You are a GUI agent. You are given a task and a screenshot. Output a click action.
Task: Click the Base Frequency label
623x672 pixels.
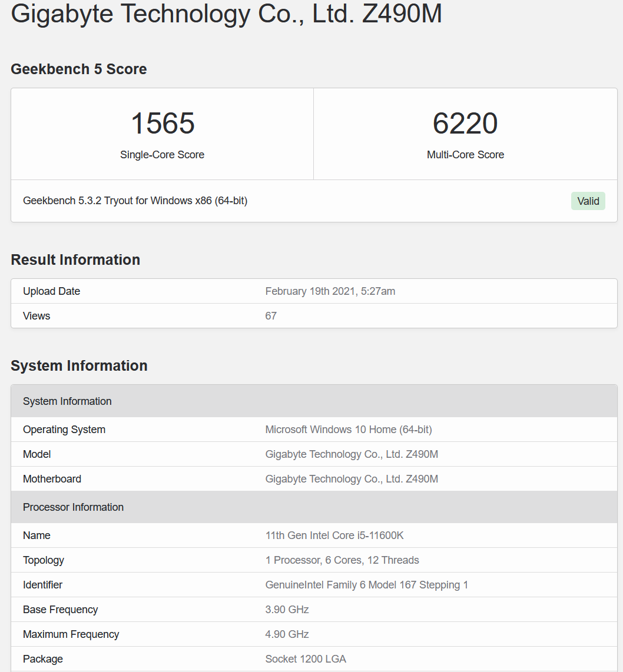click(x=61, y=610)
